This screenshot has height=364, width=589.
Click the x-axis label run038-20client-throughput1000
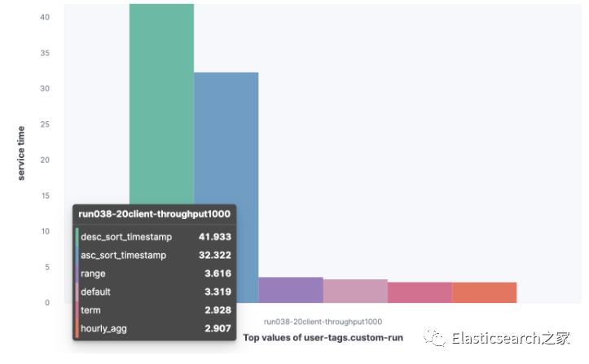point(323,322)
